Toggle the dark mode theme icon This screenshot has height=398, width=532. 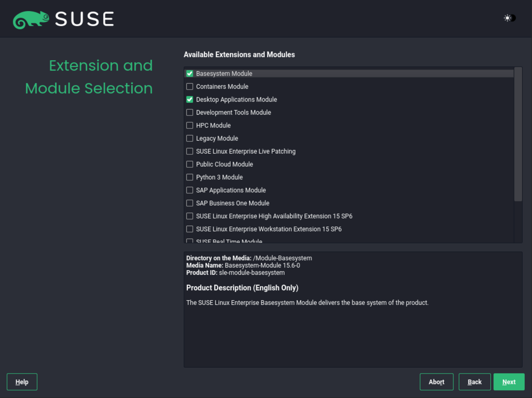click(510, 18)
